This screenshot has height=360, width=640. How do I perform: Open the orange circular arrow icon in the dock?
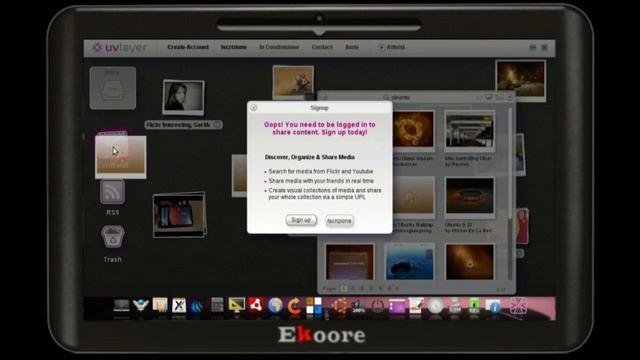pyautogui.click(x=294, y=306)
